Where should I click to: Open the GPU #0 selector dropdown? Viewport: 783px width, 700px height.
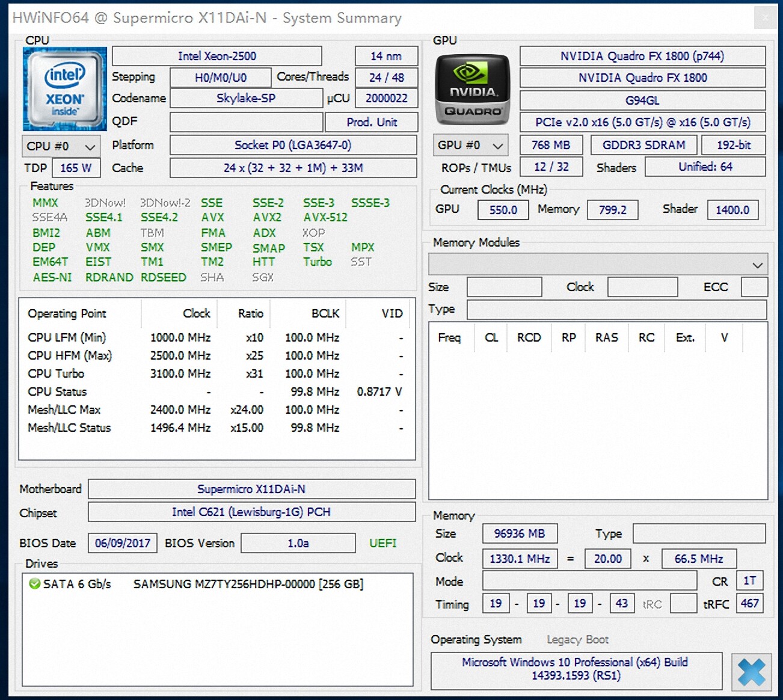coord(470,145)
